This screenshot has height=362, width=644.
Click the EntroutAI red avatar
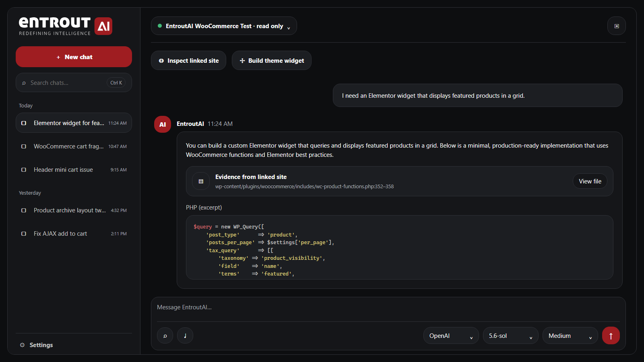(163, 124)
